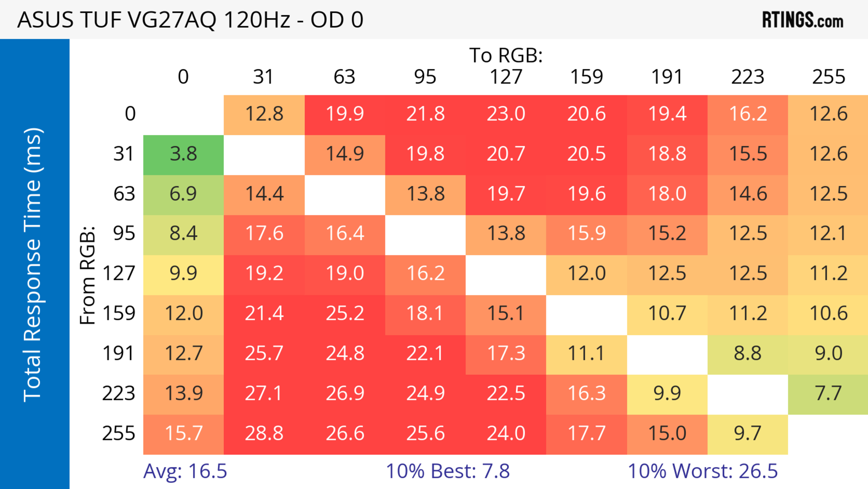This screenshot has width=868, height=489.
Task: Click the '10% Best: 7.8' summary text
Action: [x=448, y=471]
